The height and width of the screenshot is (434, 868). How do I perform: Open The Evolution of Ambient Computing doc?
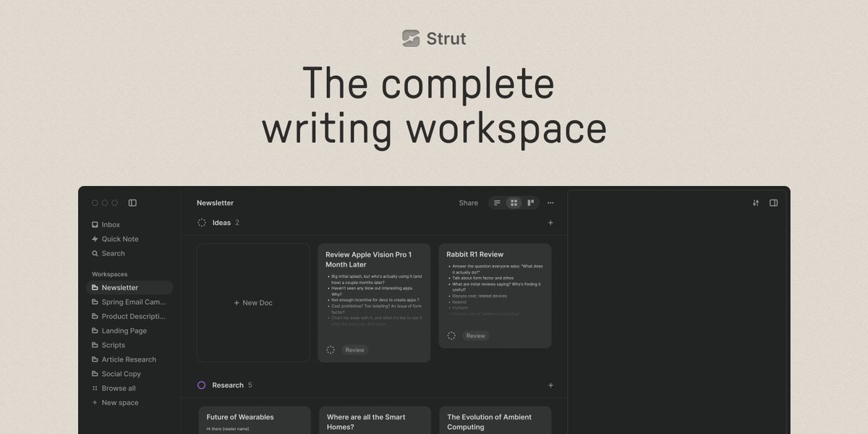coord(495,420)
